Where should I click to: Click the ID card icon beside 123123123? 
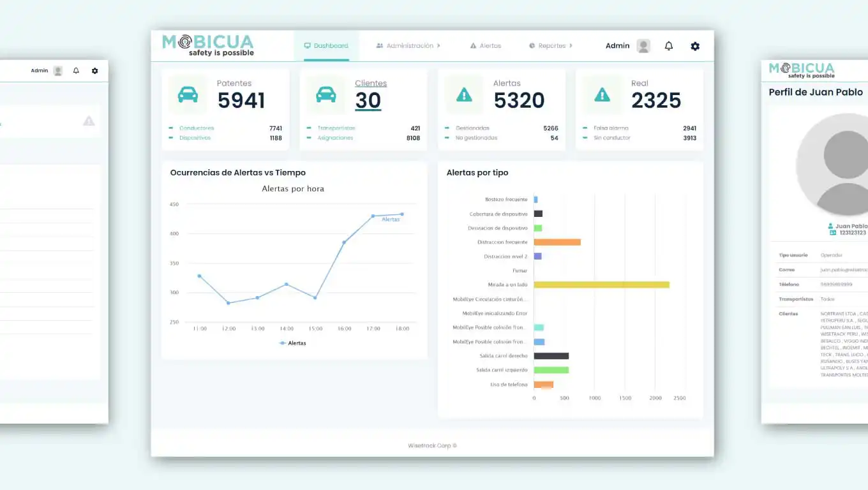pyautogui.click(x=833, y=233)
